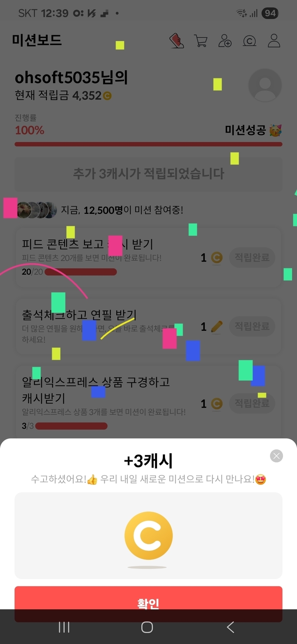Tap the Android back navigation button

pyautogui.click(x=230, y=627)
